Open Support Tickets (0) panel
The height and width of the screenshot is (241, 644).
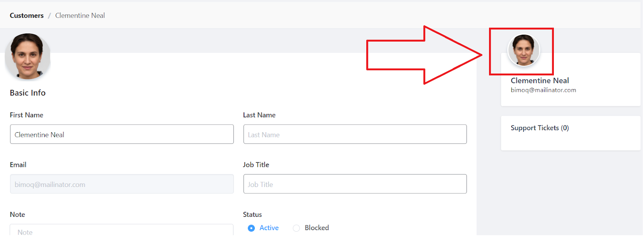coord(539,128)
